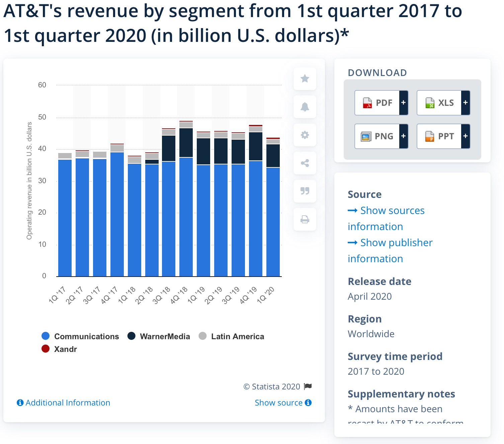The image size is (504, 444).
Task: Click the share icon
Action: tap(305, 163)
